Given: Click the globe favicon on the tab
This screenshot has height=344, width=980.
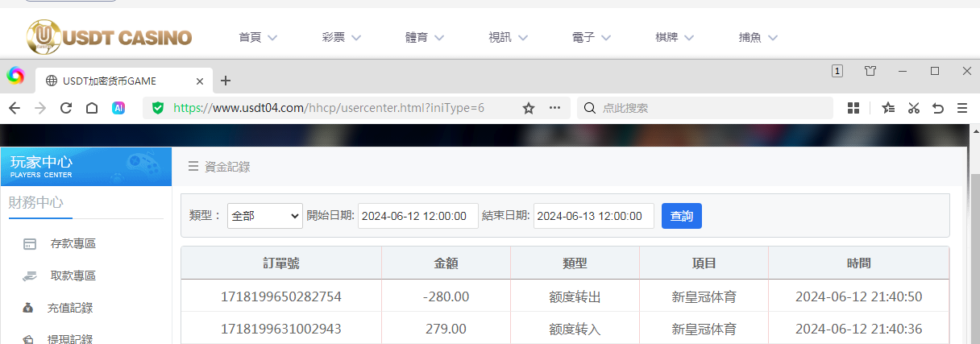Looking at the screenshot, I should pyautogui.click(x=52, y=81).
